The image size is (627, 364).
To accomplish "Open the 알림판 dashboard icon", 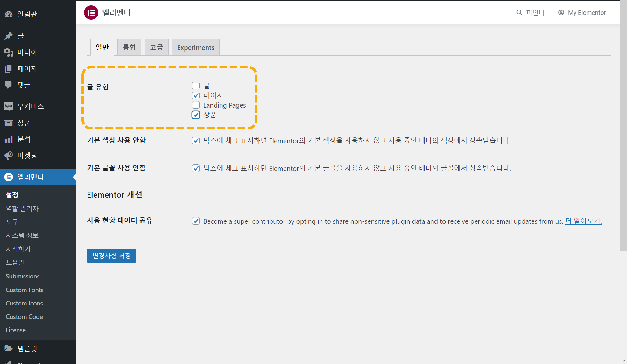I will (x=9, y=14).
